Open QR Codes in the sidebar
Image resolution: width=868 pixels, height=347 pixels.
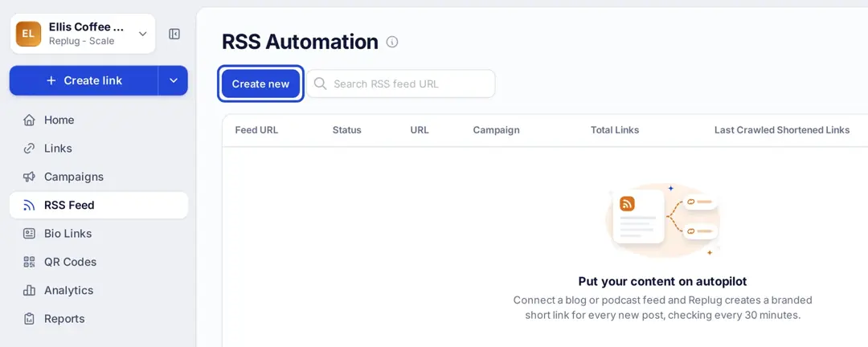pos(99,262)
